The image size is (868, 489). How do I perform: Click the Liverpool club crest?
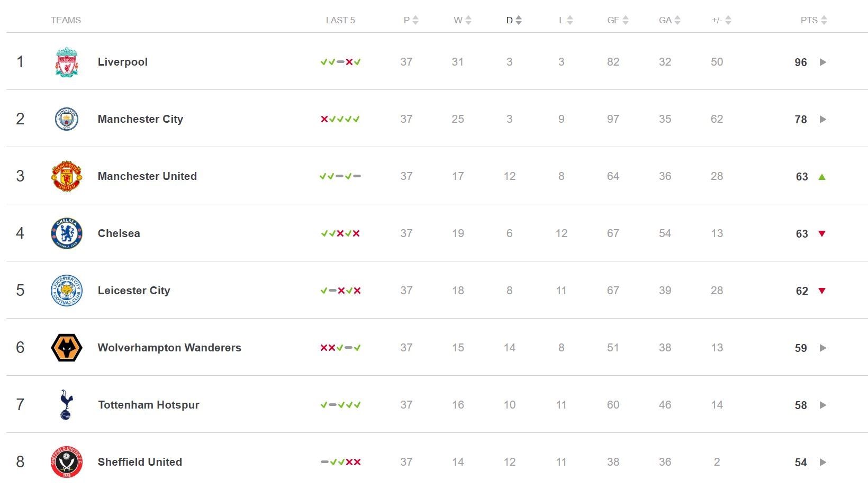67,62
